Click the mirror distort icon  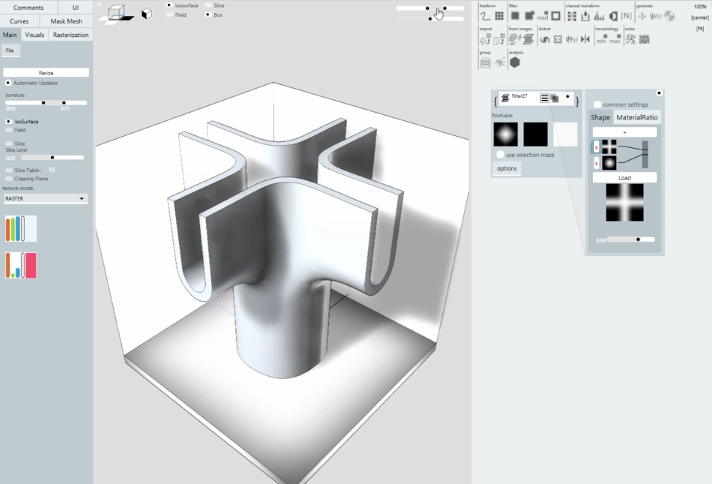click(585, 40)
